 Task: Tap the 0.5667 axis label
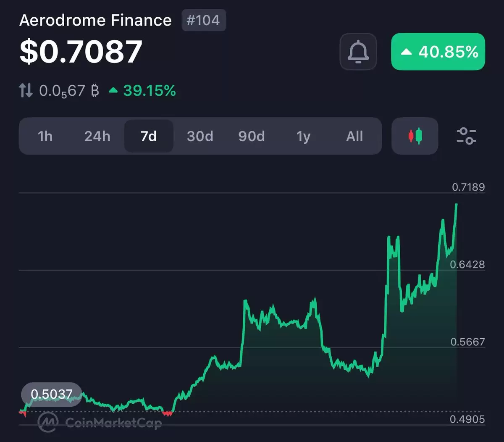(x=468, y=342)
